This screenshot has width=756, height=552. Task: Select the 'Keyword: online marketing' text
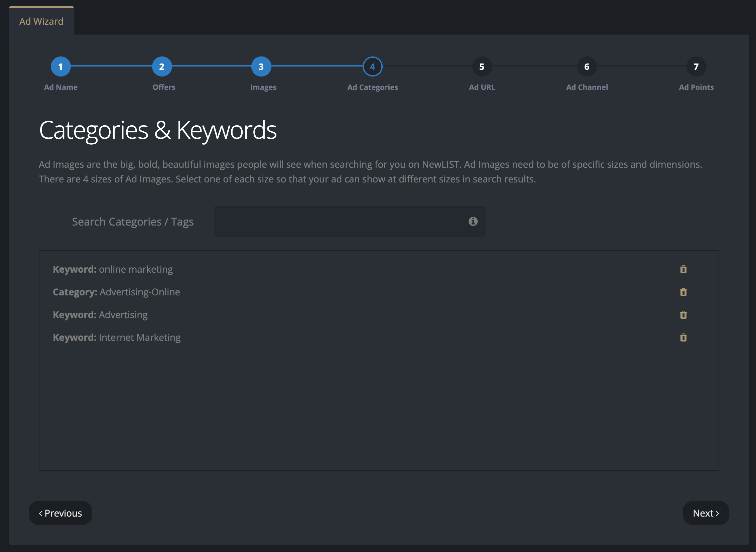coord(113,269)
